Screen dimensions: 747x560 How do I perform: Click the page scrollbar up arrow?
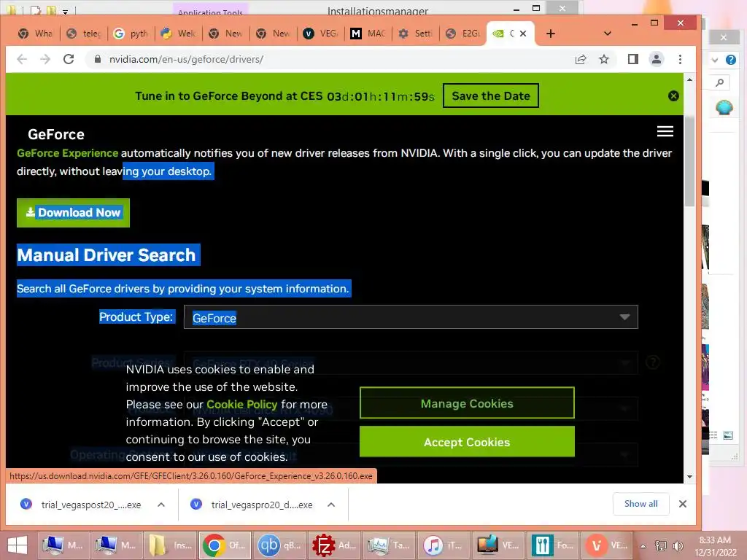click(689, 79)
